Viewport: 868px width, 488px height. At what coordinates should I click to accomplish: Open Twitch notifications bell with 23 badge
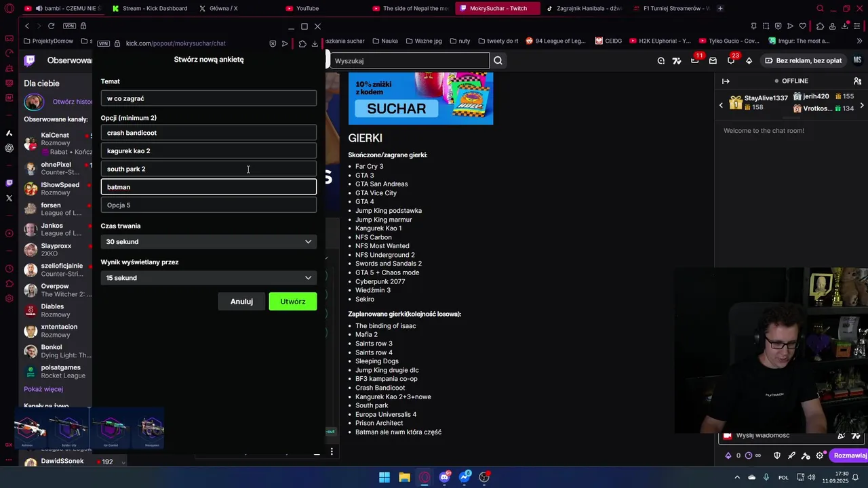point(731,60)
